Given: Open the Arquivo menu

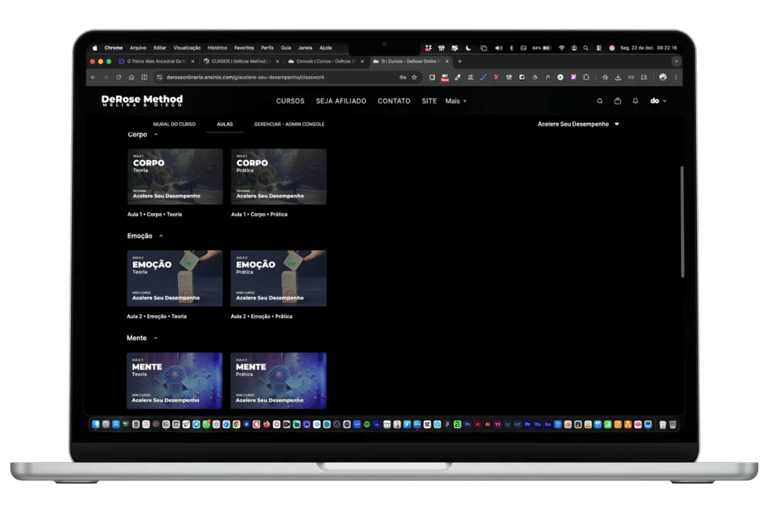Looking at the screenshot, I should 138,48.
